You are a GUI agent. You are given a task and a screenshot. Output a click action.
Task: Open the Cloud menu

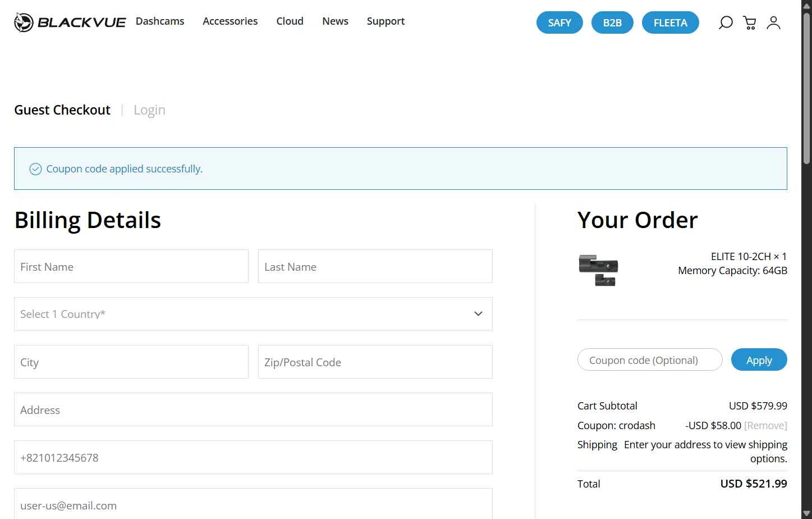click(x=290, y=21)
